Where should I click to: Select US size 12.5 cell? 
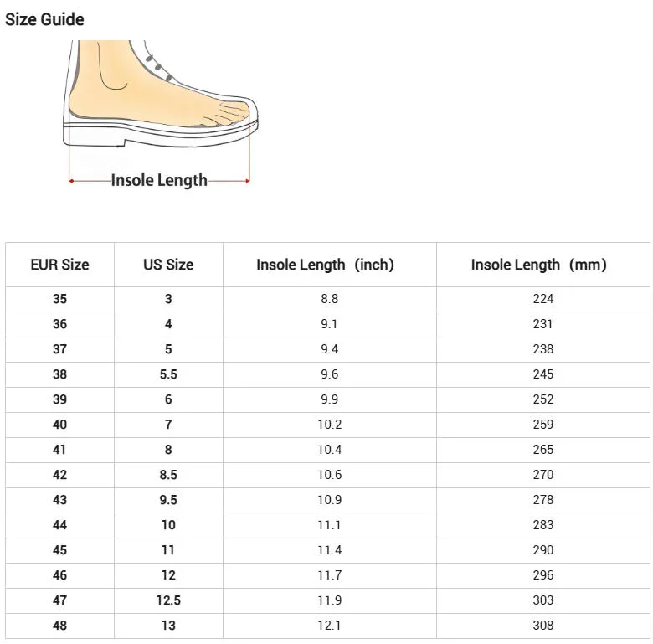pos(168,600)
